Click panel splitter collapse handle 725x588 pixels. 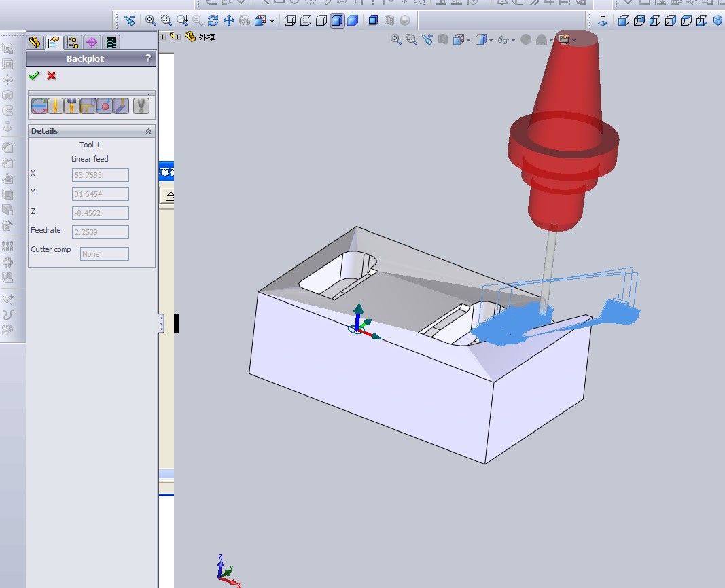tap(161, 323)
